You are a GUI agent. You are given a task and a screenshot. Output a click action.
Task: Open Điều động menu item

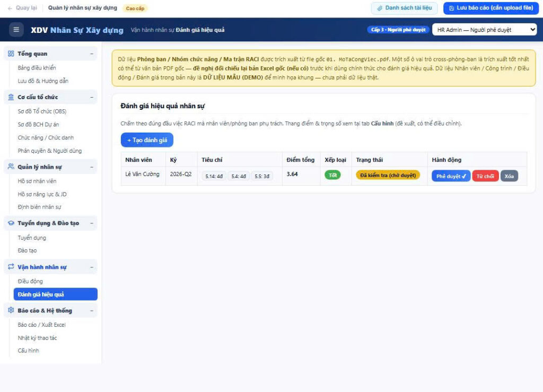click(x=30, y=281)
